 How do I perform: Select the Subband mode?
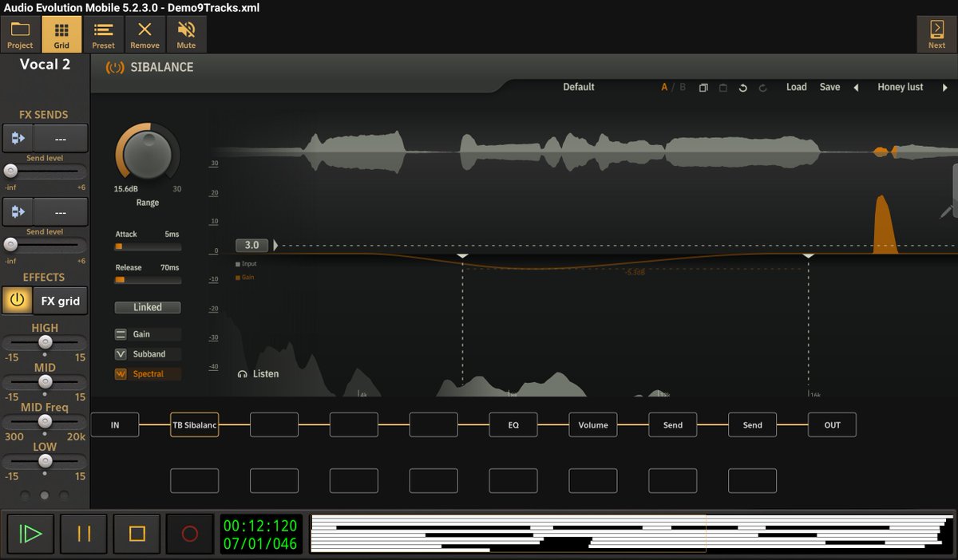148,354
